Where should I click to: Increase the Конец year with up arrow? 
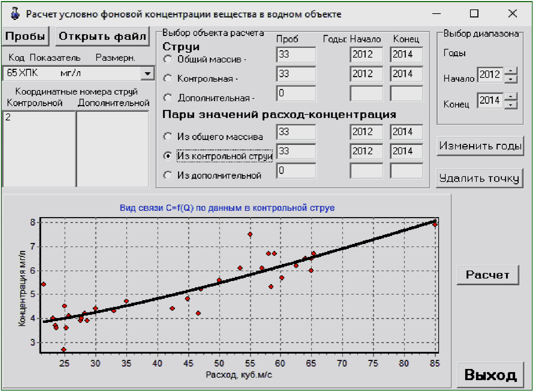tap(511, 96)
